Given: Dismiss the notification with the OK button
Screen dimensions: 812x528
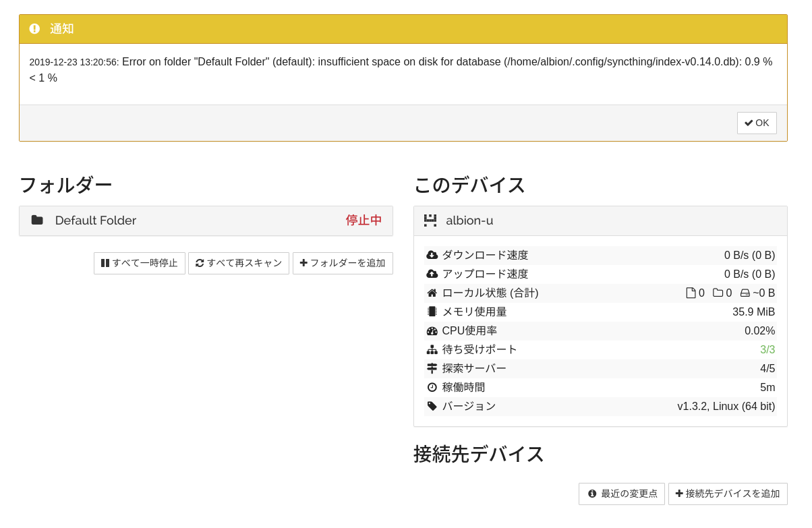Looking at the screenshot, I should 756,123.
